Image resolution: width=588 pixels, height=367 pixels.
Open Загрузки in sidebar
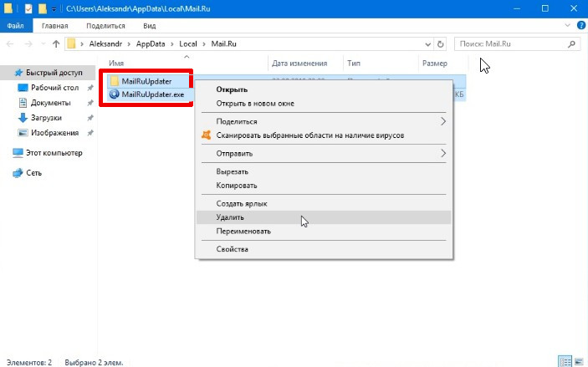(46, 118)
